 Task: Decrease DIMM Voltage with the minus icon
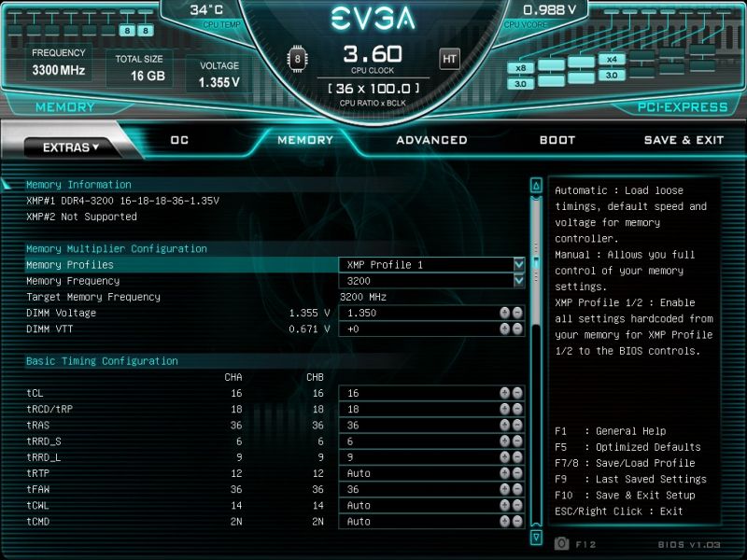pos(517,313)
